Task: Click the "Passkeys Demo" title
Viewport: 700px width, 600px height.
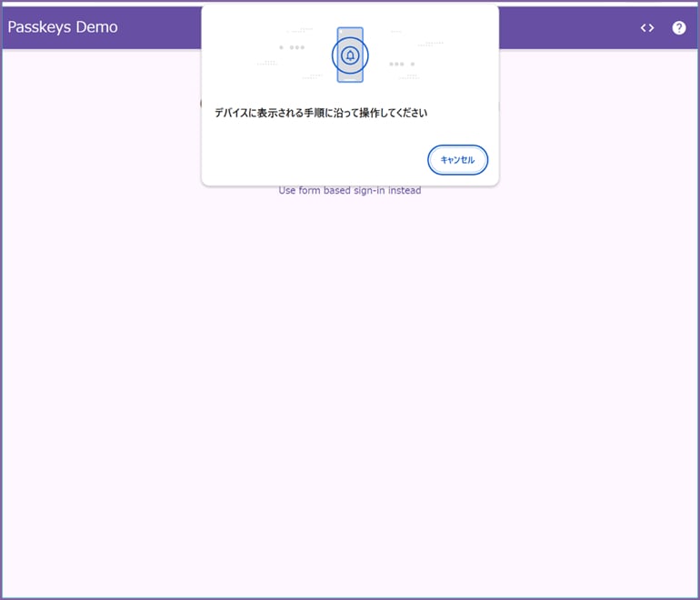Action: pyautogui.click(x=63, y=27)
